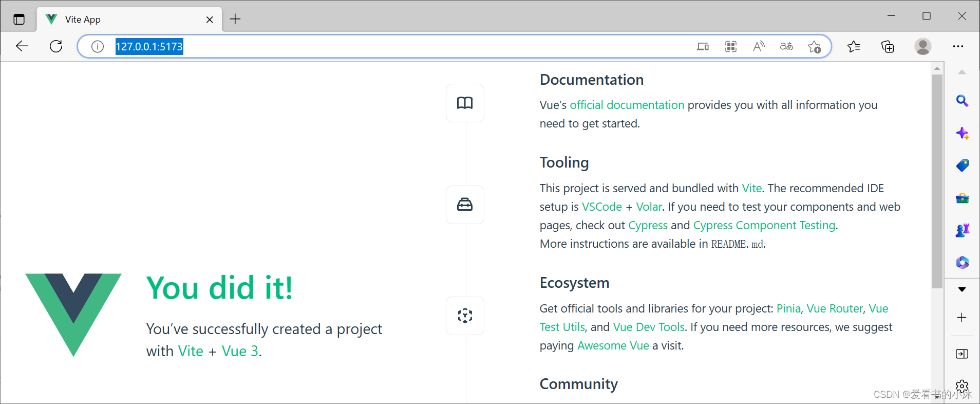Viewport: 980px width, 404px height.
Task: Open the Copilot sparkle sidebar icon
Action: click(x=962, y=134)
